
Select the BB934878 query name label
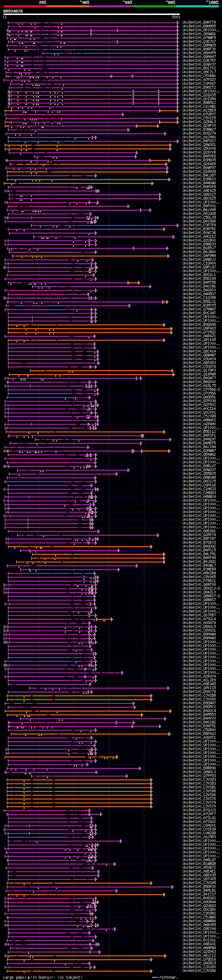point(13,11)
